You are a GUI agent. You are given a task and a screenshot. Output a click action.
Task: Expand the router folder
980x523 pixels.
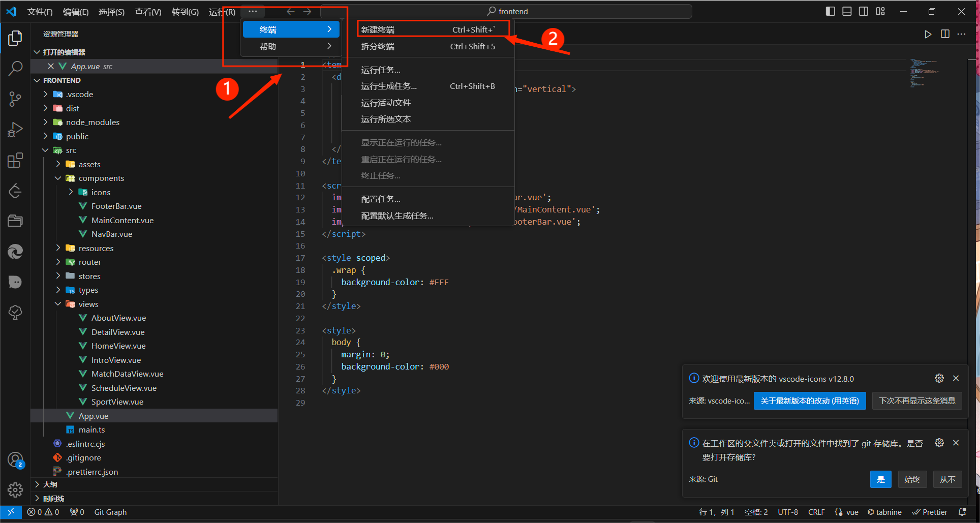pos(89,262)
